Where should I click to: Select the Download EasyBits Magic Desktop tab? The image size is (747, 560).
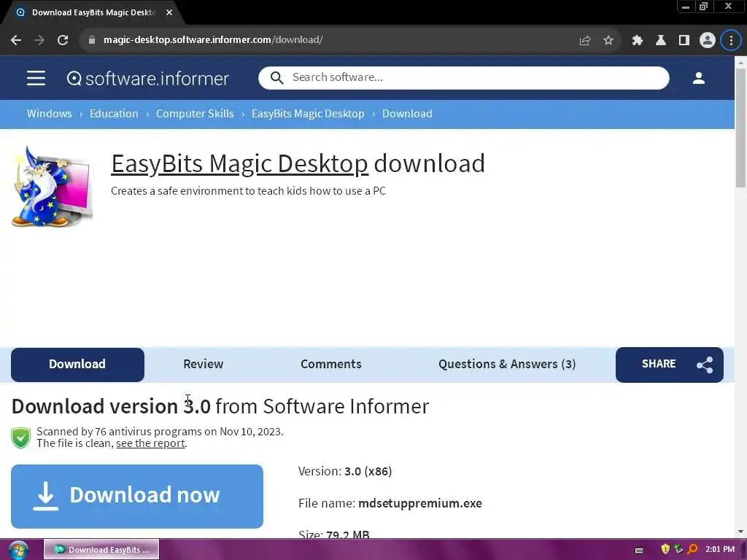[93, 12]
